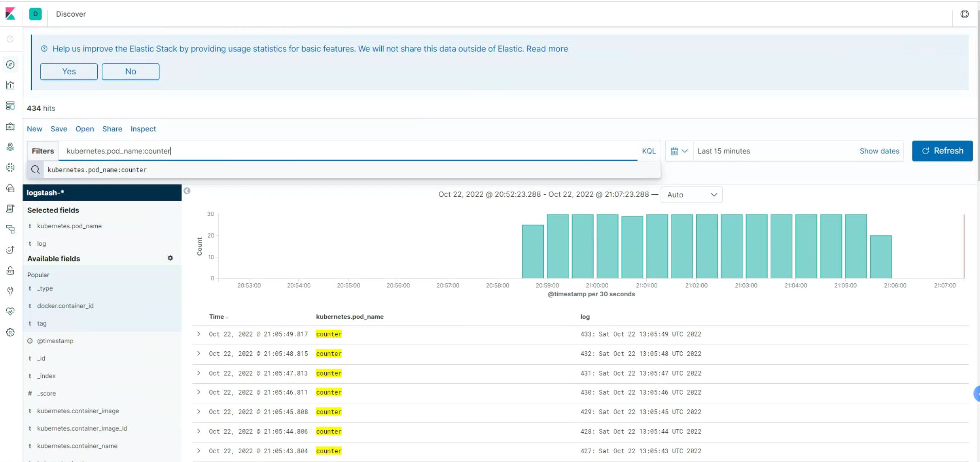980x462 pixels.
Task: Follow the Read more link
Action: click(x=547, y=49)
